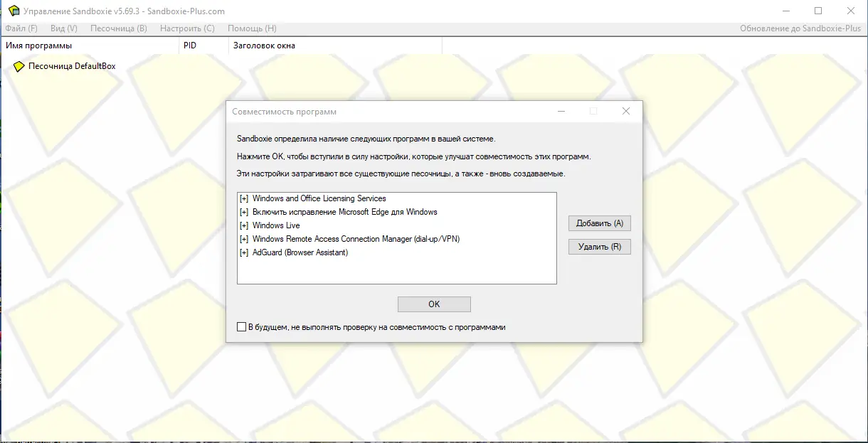Open the Вид (V) menu
This screenshot has height=443, width=868.
[x=64, y=28]
